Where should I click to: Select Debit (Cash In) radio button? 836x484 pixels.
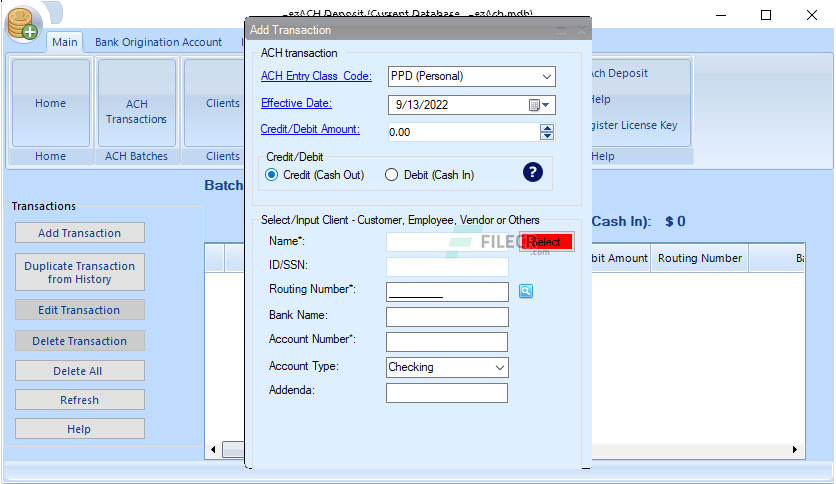coord(391,175)
